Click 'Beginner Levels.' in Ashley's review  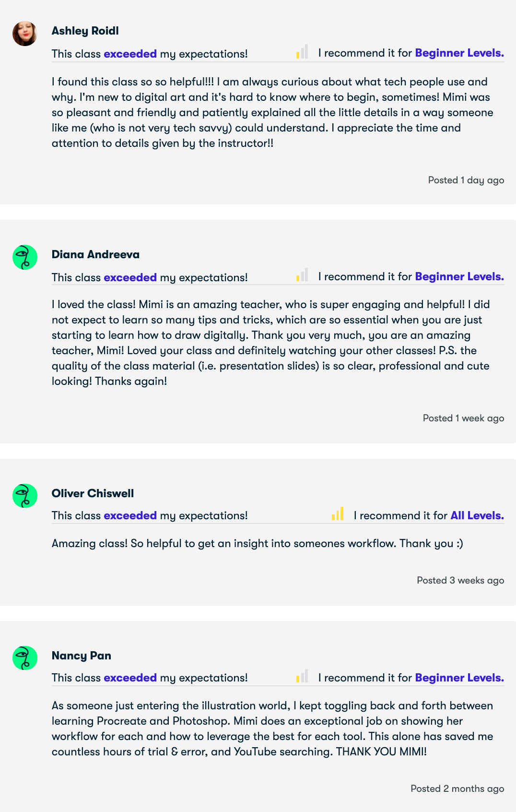(x=459, y=53)
